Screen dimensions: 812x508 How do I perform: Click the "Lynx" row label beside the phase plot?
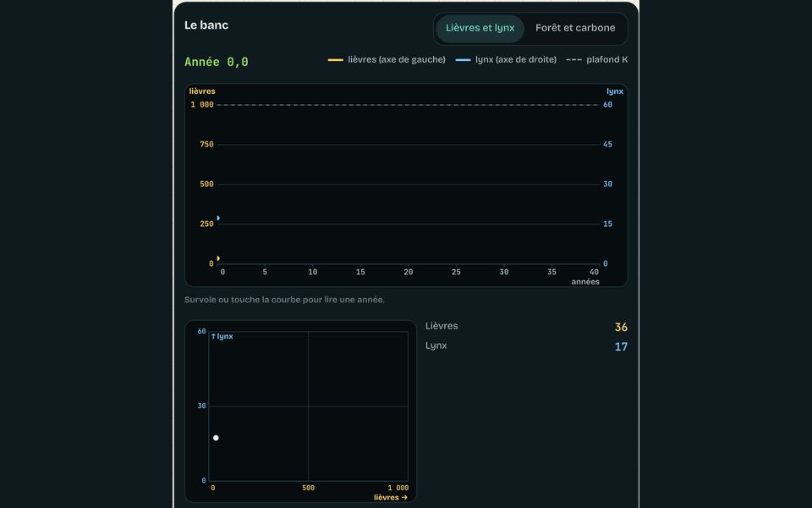436,345
